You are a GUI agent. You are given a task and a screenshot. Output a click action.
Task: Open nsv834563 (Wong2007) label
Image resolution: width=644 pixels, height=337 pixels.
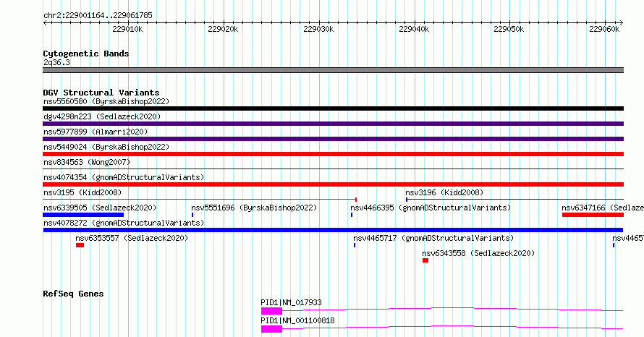(x=87, y=162)
